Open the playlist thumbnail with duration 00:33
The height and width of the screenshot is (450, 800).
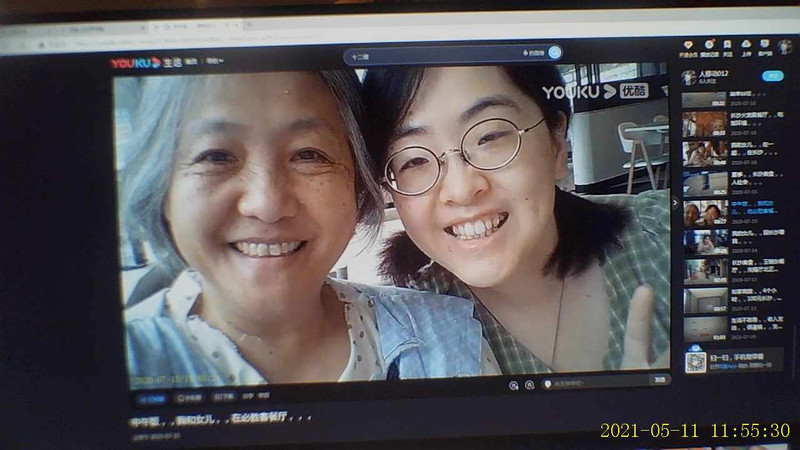[x=704, y=124]
